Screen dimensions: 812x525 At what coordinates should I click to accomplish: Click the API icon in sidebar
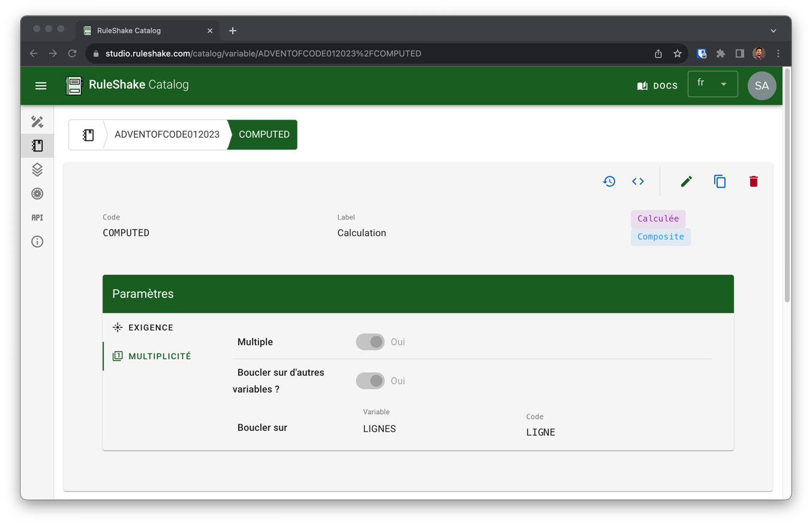37,218
